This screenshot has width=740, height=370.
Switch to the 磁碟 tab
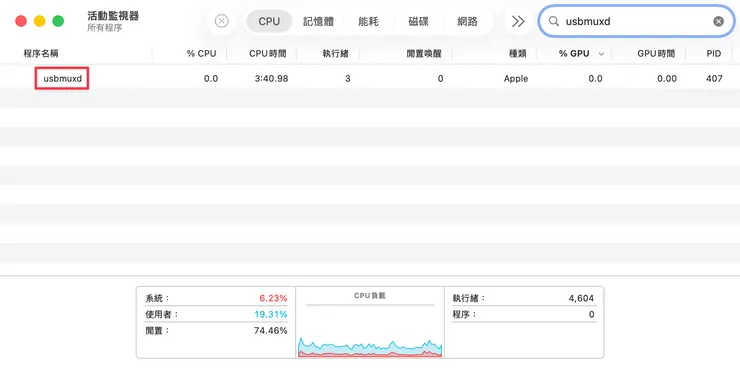(x=419, y=21)
